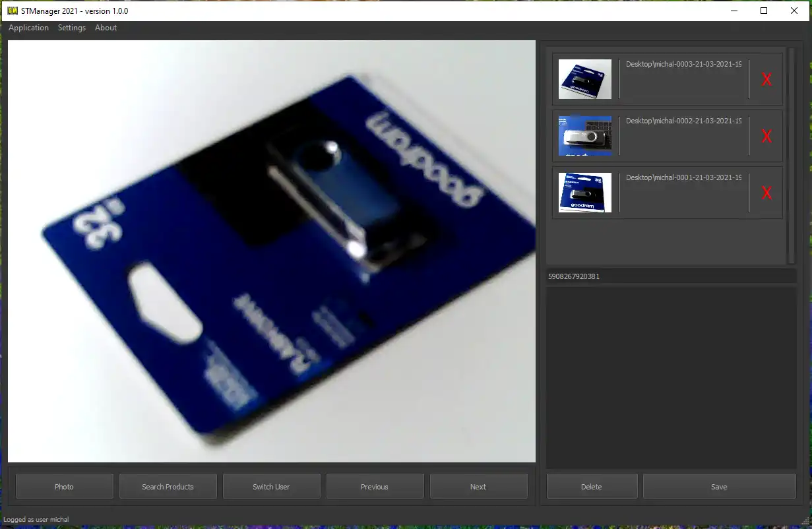Maximize the STManager window
812x529 pixels.
(764, 11)
